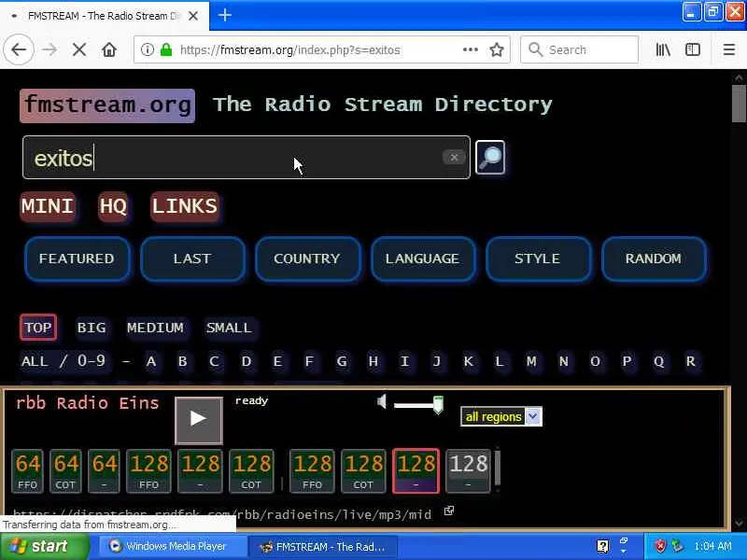Click the exitos search input field
Screen dimensions: 747x560
tap(247, 158)
